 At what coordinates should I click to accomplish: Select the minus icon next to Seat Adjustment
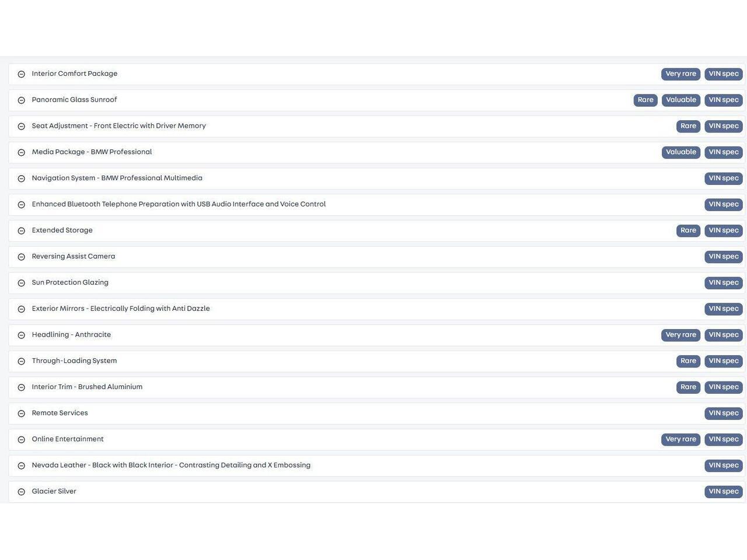pyautogui.click(x=22, y=127)
